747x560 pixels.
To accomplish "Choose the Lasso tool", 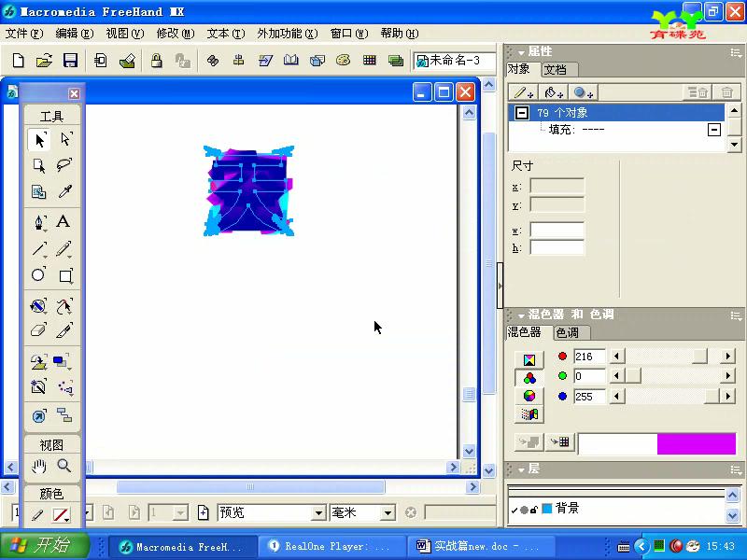I will click(x=64, y=165).
